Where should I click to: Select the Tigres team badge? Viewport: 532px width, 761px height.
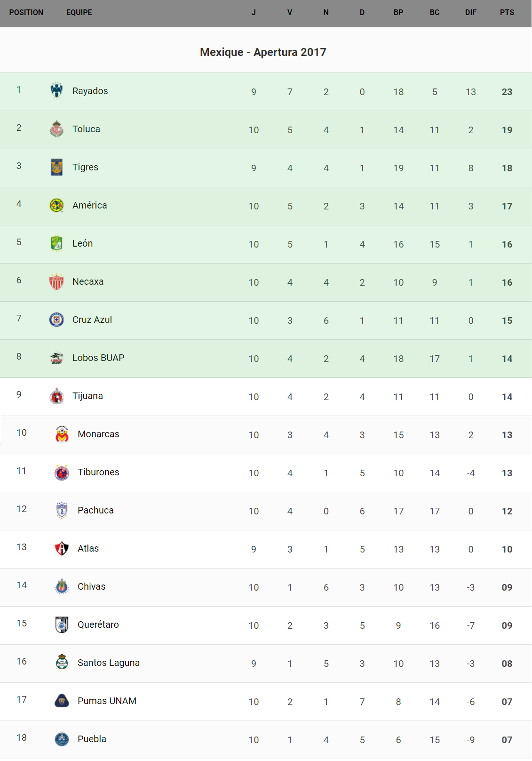[56, 167]
